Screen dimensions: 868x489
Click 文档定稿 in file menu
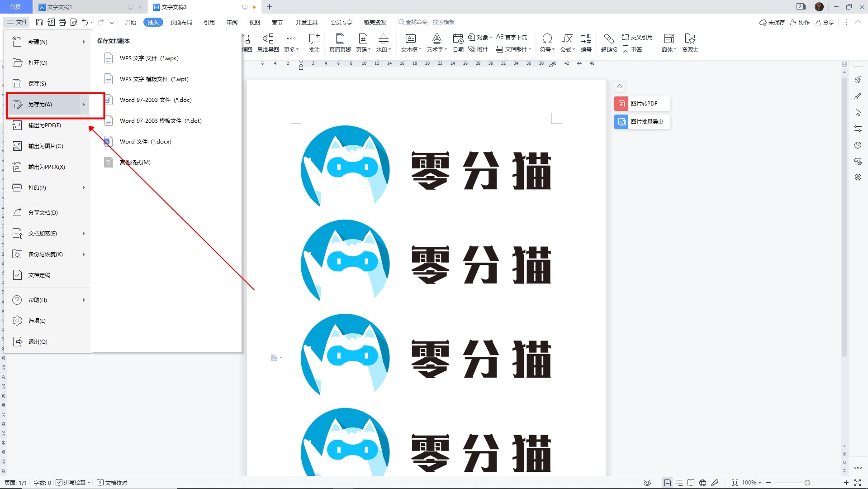pos(47,275)
